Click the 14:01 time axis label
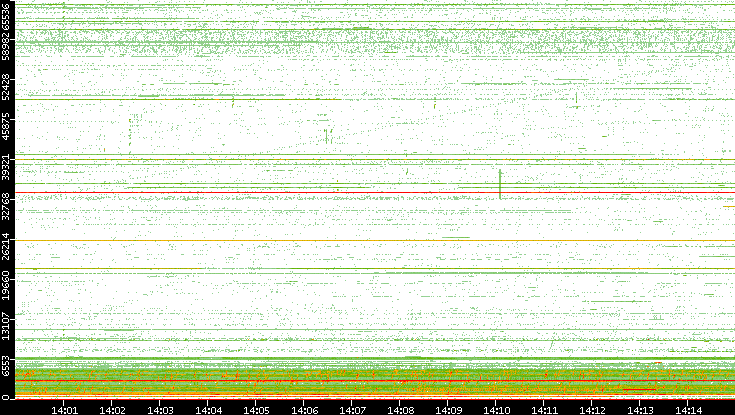 coord(64,411)
